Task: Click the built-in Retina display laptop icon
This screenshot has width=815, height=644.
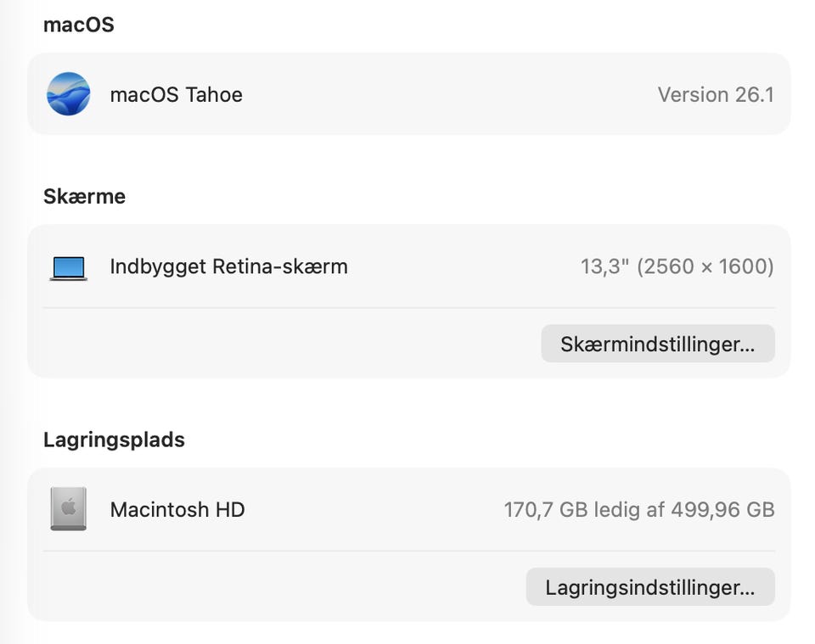Action: point(68,268)
